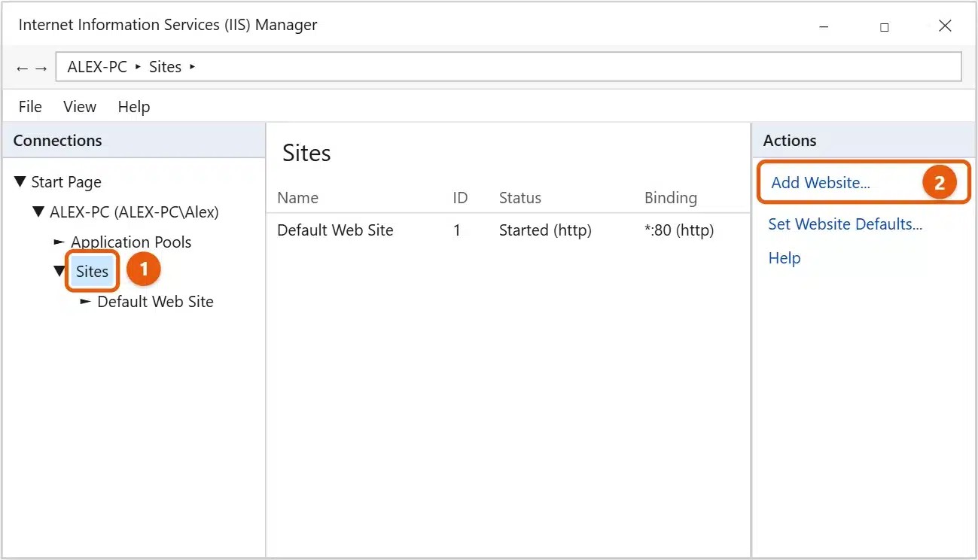Click the Started (http) status cell
Screen dimensions: 978x560
pyautogui.click(x=545, y=230)
